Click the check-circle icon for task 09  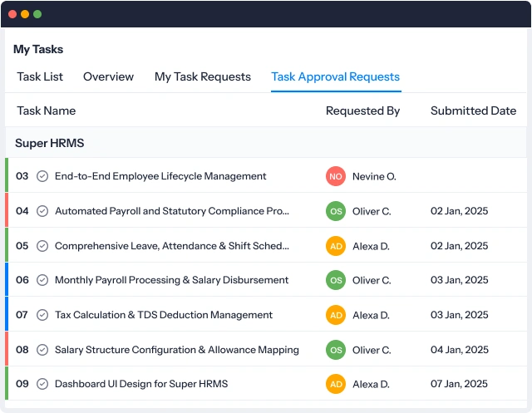click(x=42, y=384)
